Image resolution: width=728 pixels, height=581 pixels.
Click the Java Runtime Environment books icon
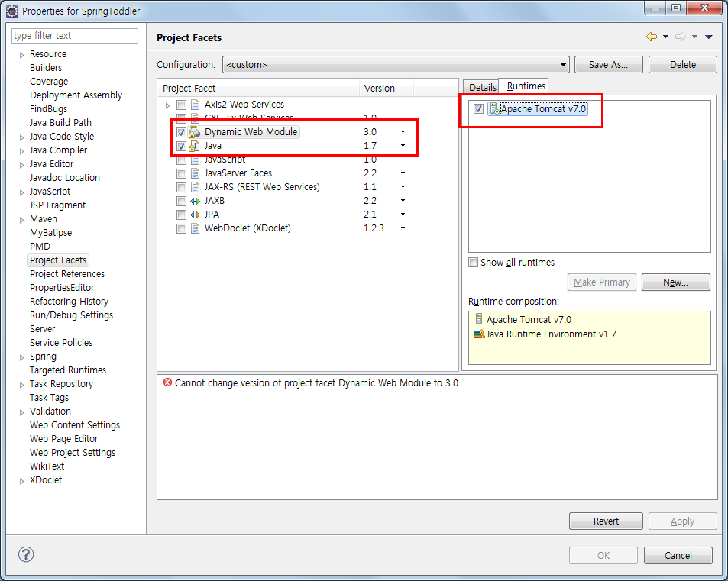(479, 334)
